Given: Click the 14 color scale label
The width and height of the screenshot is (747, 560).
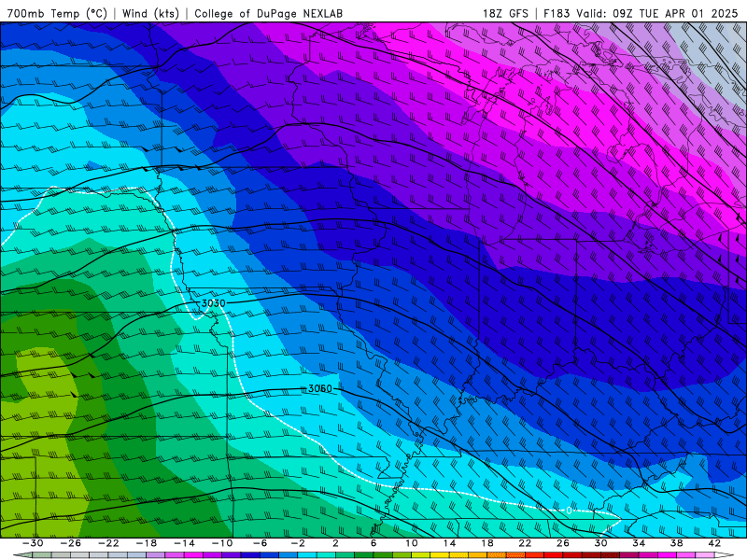Looking at the screenshot, I should (x=449, y=543).
